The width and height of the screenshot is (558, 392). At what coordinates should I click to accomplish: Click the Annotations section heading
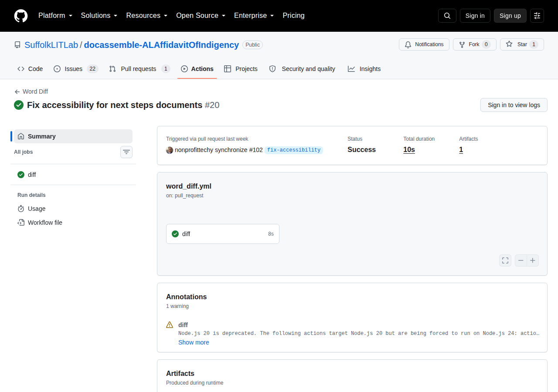(187, 297)
